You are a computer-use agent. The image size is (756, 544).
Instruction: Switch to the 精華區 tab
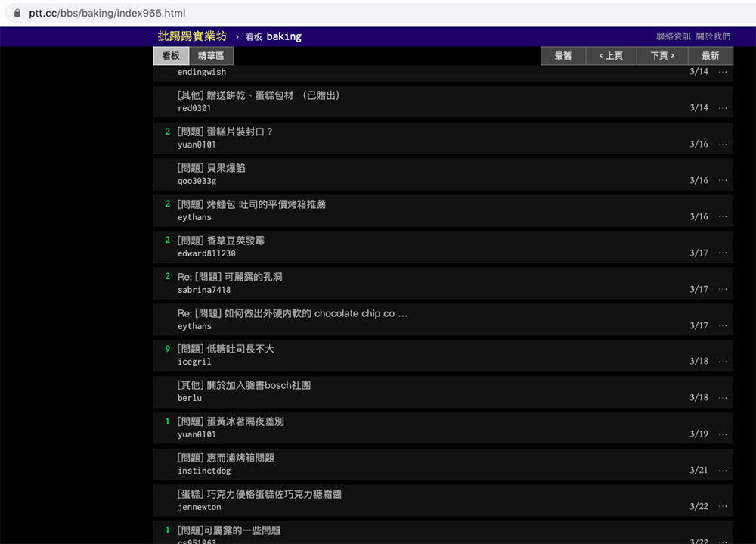pos(212,55)
